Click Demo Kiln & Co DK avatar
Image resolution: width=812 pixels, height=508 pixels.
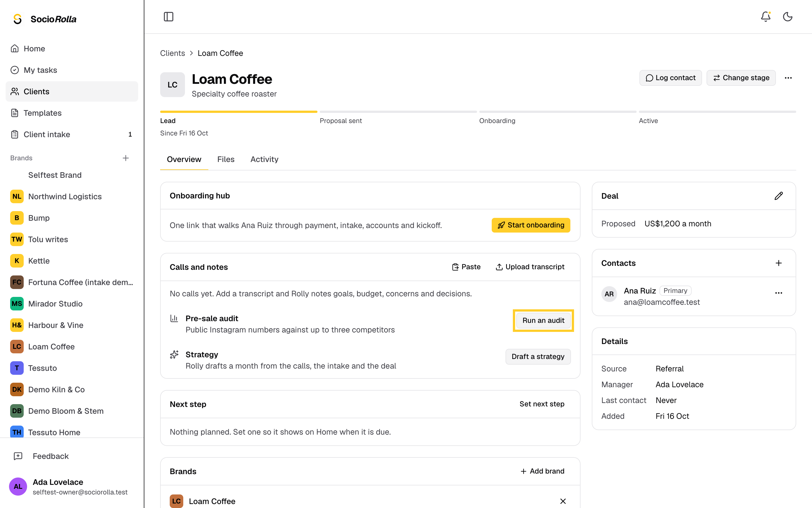17,389
